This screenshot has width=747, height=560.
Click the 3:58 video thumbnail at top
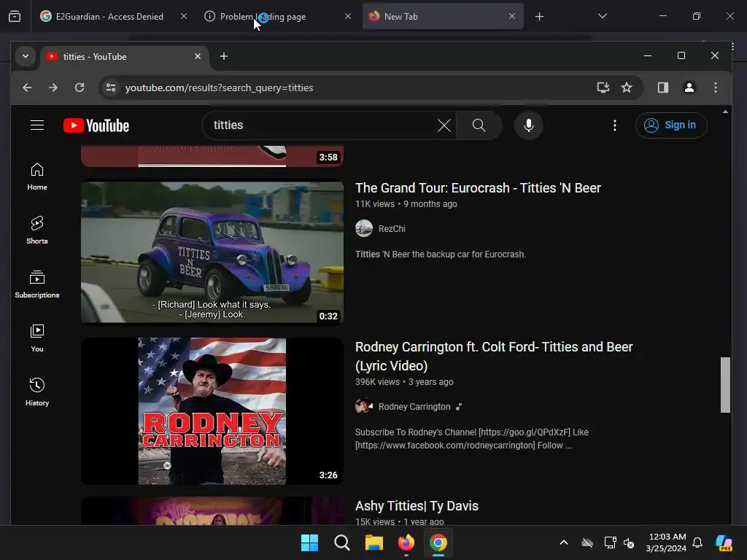point(212,156)
